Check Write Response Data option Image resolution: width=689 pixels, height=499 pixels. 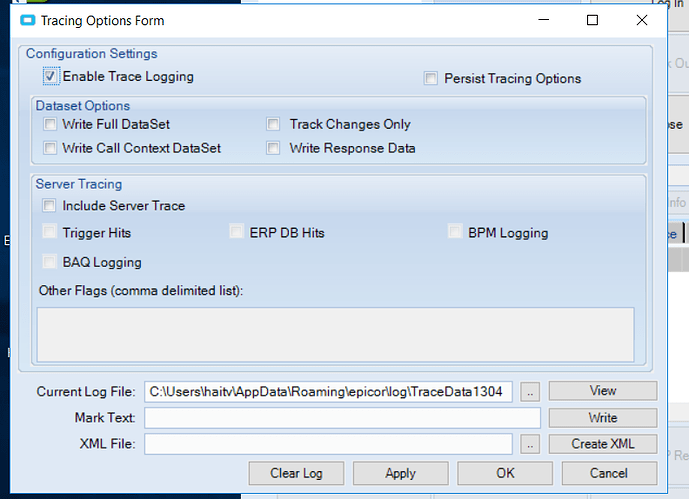coord(273,148)
